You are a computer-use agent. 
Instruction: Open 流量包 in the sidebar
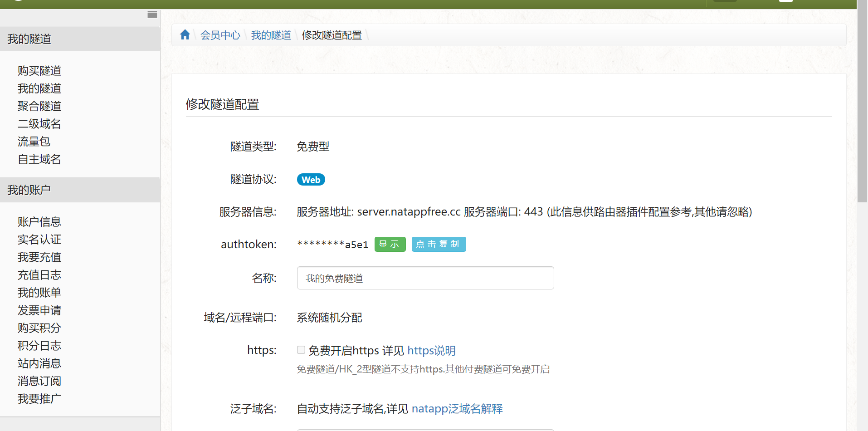pos(34,142)
